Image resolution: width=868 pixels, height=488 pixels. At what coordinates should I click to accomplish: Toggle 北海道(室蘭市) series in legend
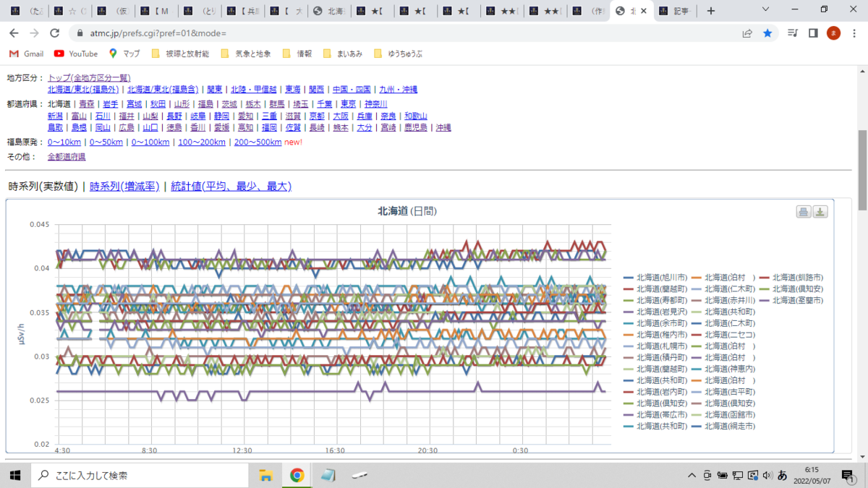click(x=791, y=300)
